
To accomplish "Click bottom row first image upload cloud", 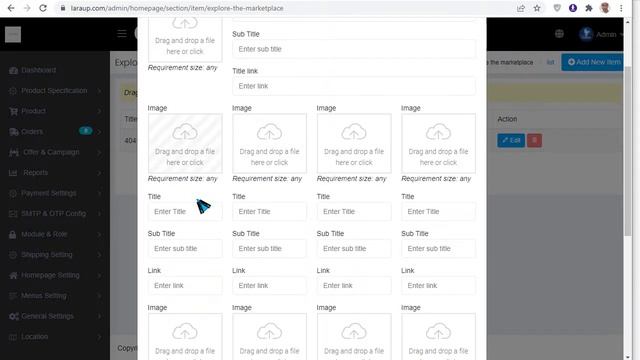I will coord(185,331).
